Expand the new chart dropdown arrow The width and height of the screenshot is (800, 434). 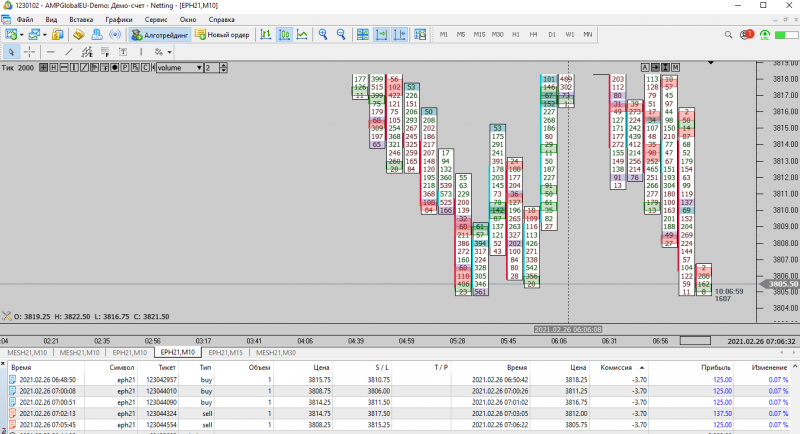point(21,35)
